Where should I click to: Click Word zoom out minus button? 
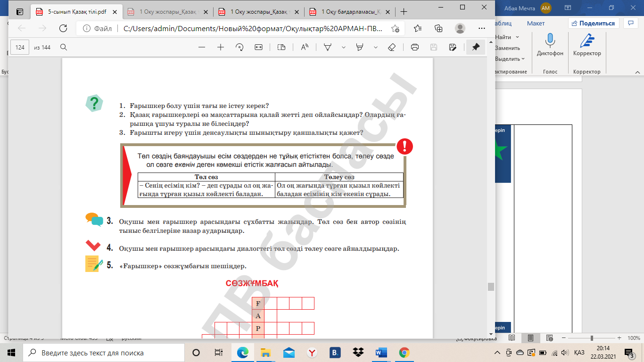pyautogui.click(x=563, y=338)
